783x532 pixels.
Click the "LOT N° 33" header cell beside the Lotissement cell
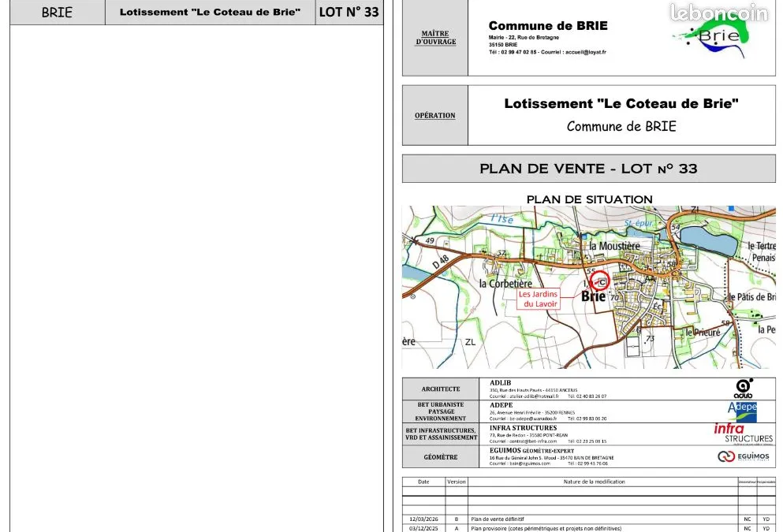click(x=349, y=12)
